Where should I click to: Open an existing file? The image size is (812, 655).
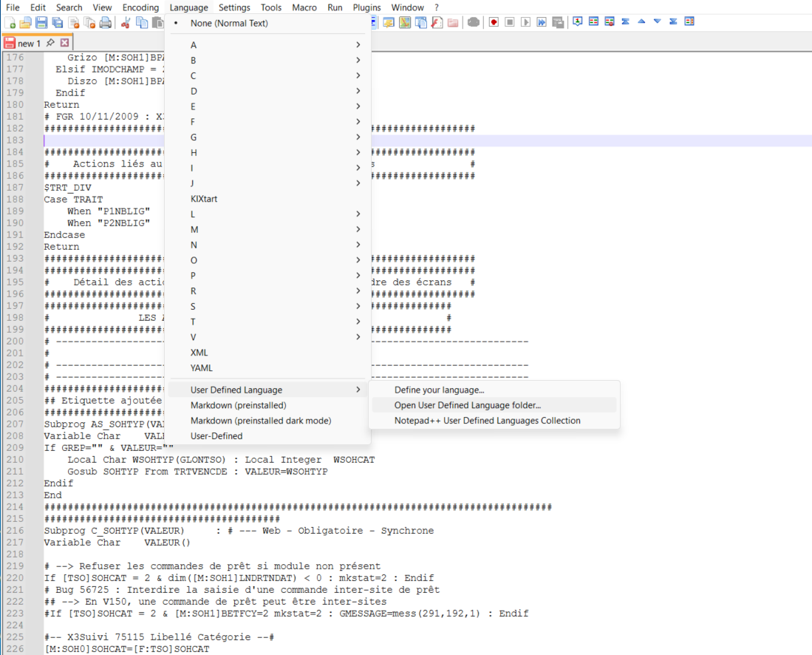[x=25, y=22]
